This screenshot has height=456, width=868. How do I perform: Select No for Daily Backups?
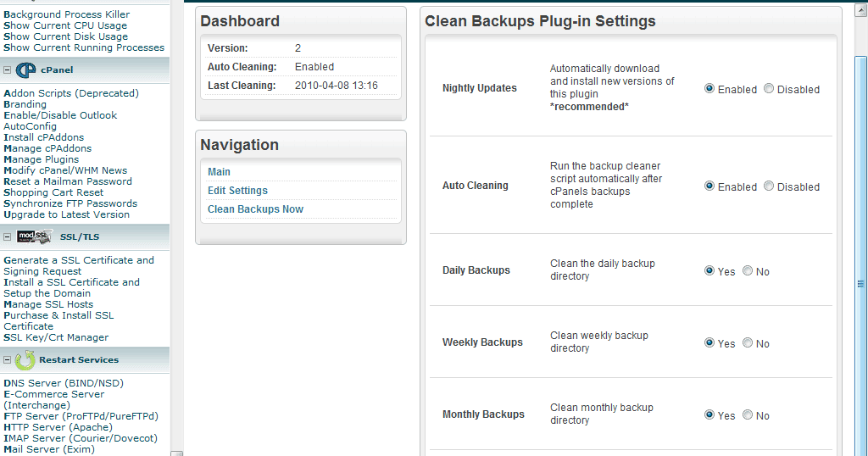(748, 270)
